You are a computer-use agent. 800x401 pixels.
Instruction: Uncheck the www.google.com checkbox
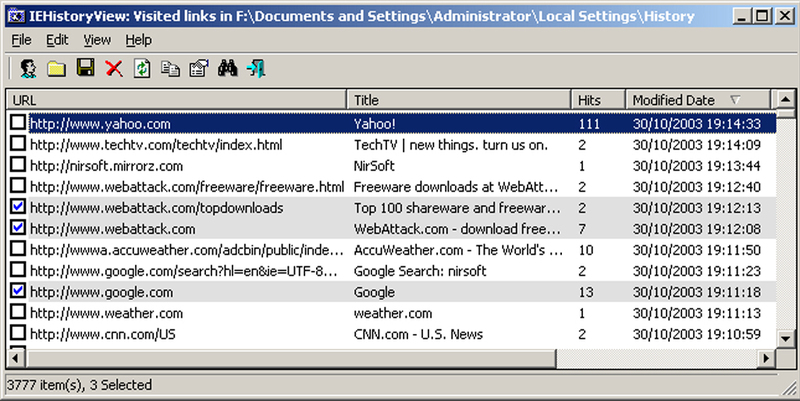pos(18,291)
